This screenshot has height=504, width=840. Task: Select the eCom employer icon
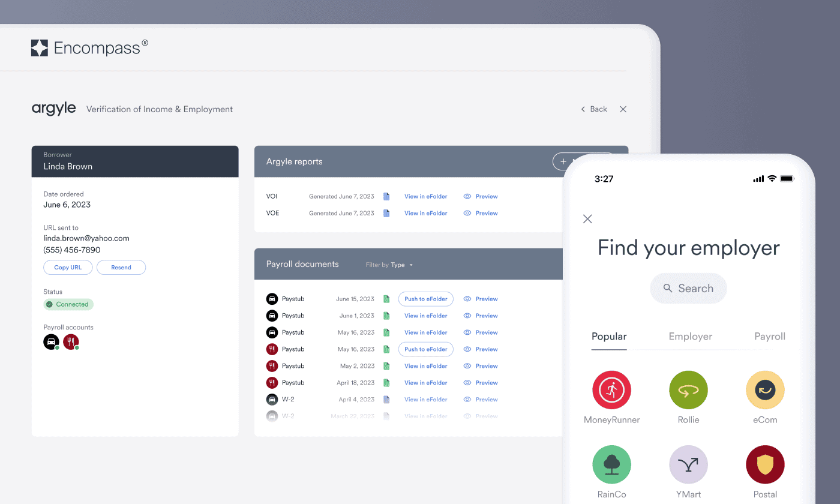(765, 390)
